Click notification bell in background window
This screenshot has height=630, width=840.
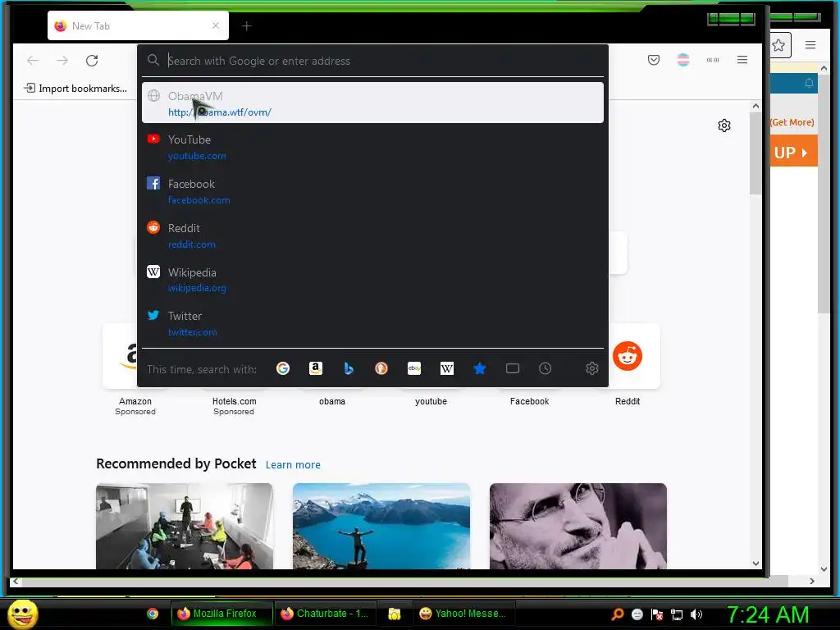[x=809, y=83]
